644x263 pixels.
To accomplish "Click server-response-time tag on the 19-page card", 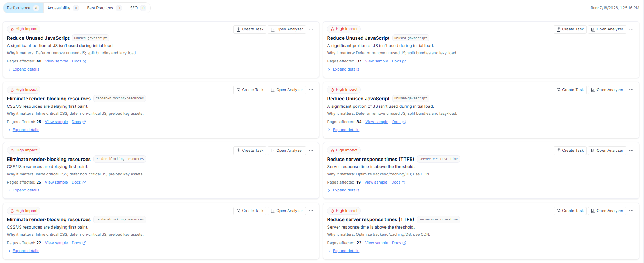I will [438, 159].
